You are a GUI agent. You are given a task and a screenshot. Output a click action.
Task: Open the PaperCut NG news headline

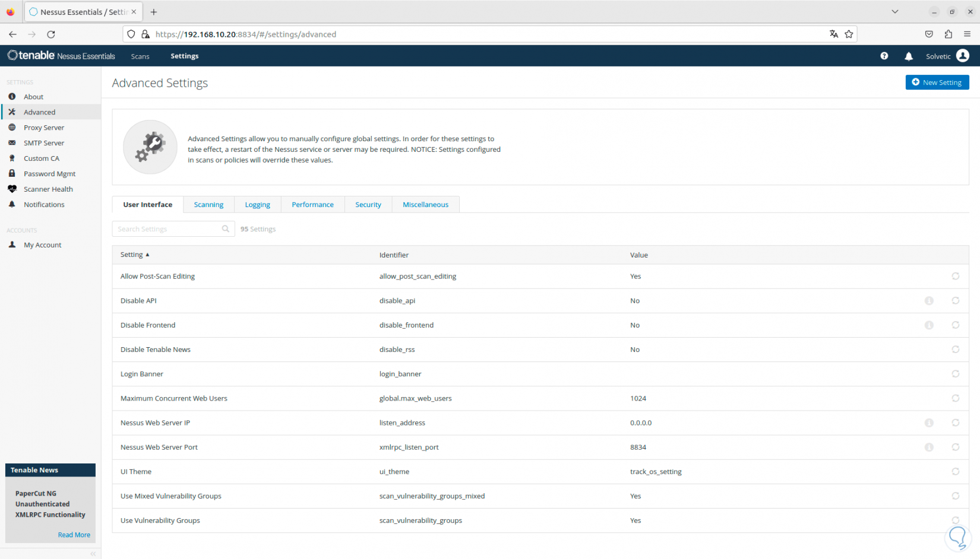coord(50,504)
